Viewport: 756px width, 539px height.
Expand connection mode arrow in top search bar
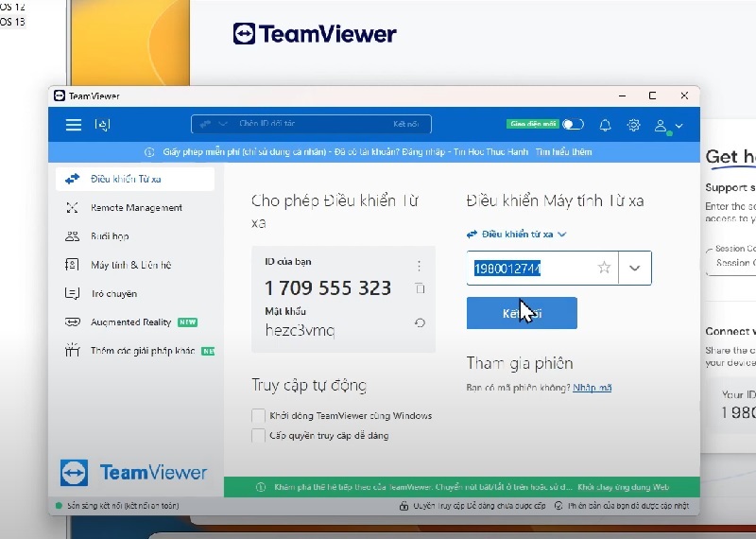click(x=222, y=124)
